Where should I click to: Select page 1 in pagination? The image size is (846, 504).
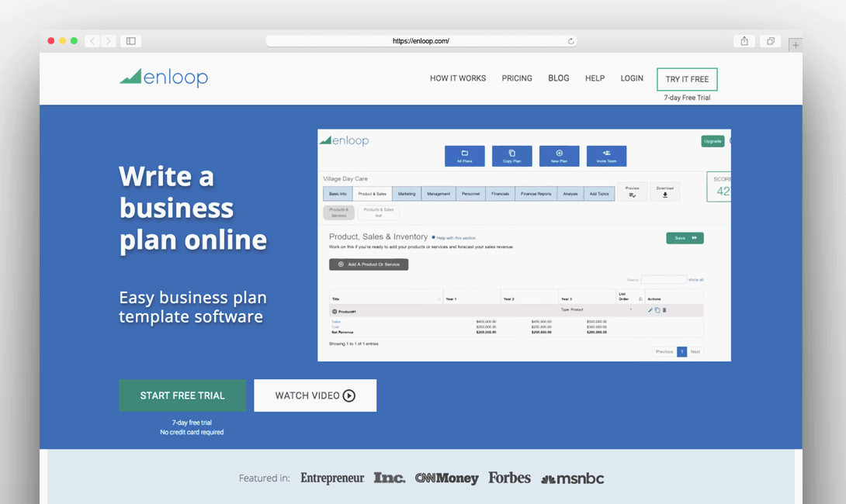(682, 351)
